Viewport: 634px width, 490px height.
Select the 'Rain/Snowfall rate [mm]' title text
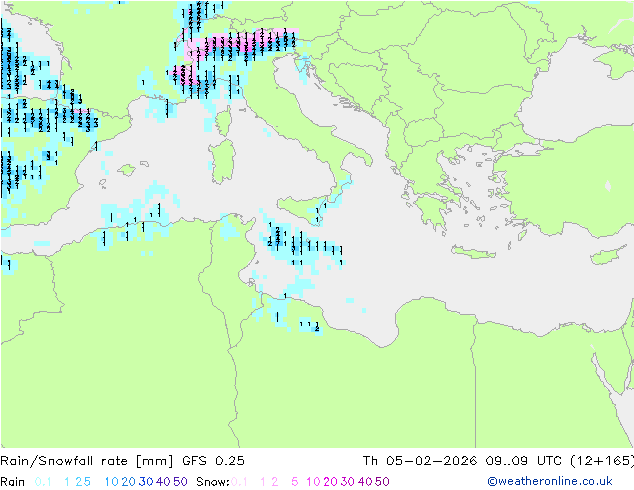tap(87, 461)
